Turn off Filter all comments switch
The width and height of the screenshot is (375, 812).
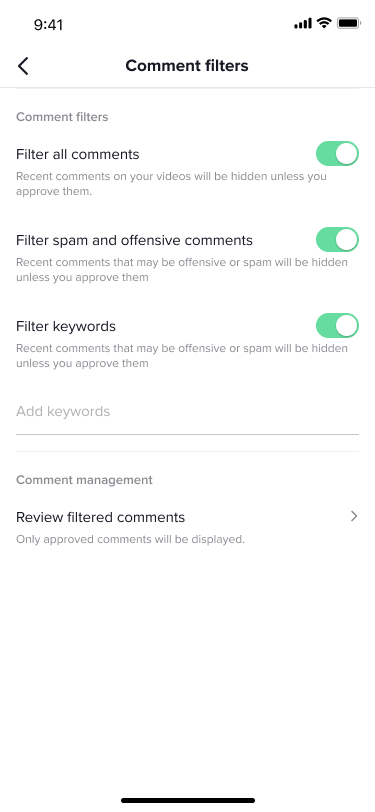tap(337, 154)
